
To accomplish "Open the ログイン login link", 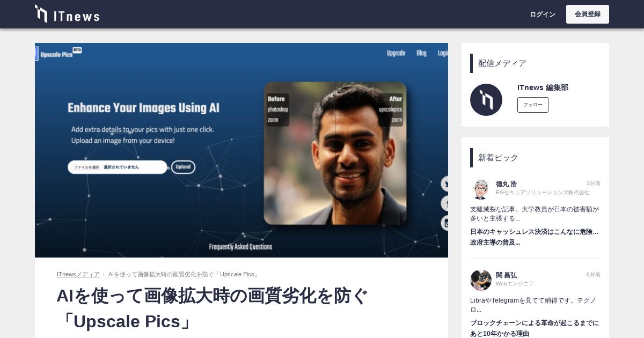I will 543,14.
